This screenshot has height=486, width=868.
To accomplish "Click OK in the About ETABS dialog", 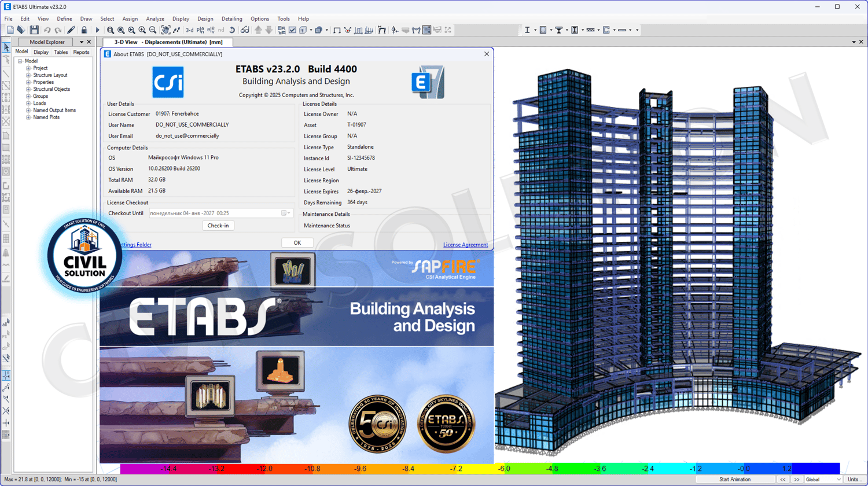I will click(x=297, y=243).
